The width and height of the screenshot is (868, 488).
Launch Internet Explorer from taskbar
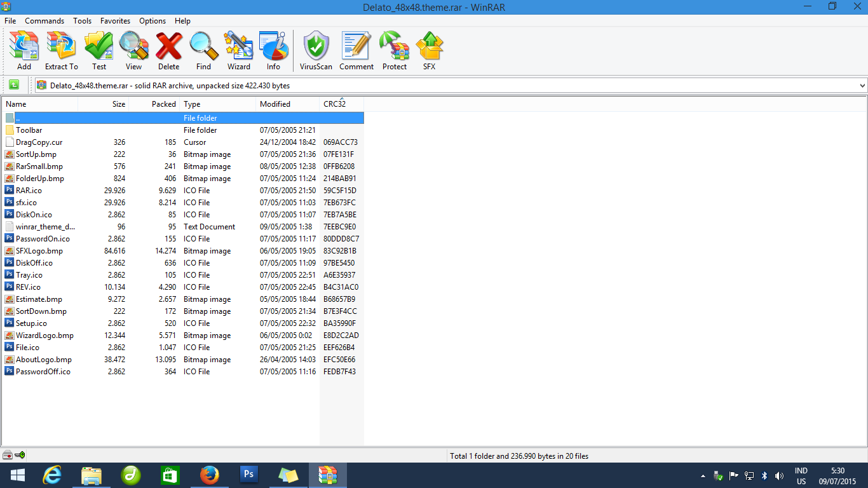52,475
